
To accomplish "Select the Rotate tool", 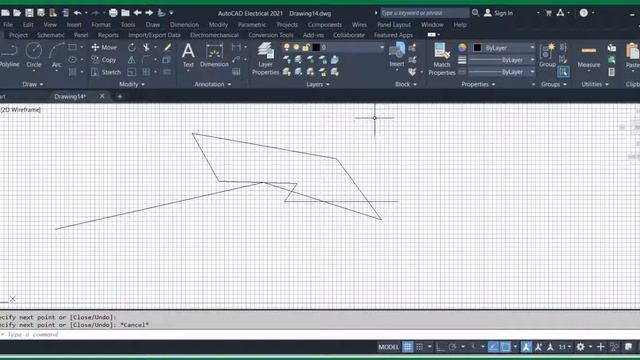I will tap(131, 47).
